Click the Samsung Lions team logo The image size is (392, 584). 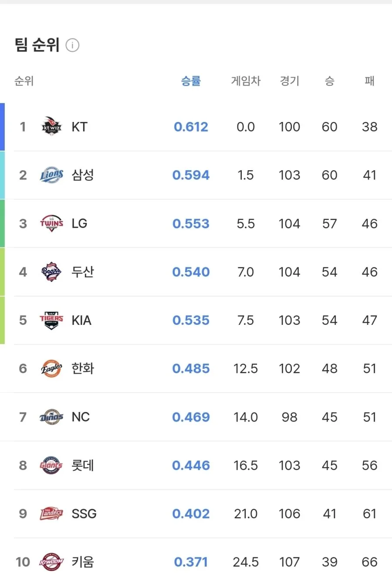(x=51, y=175)
